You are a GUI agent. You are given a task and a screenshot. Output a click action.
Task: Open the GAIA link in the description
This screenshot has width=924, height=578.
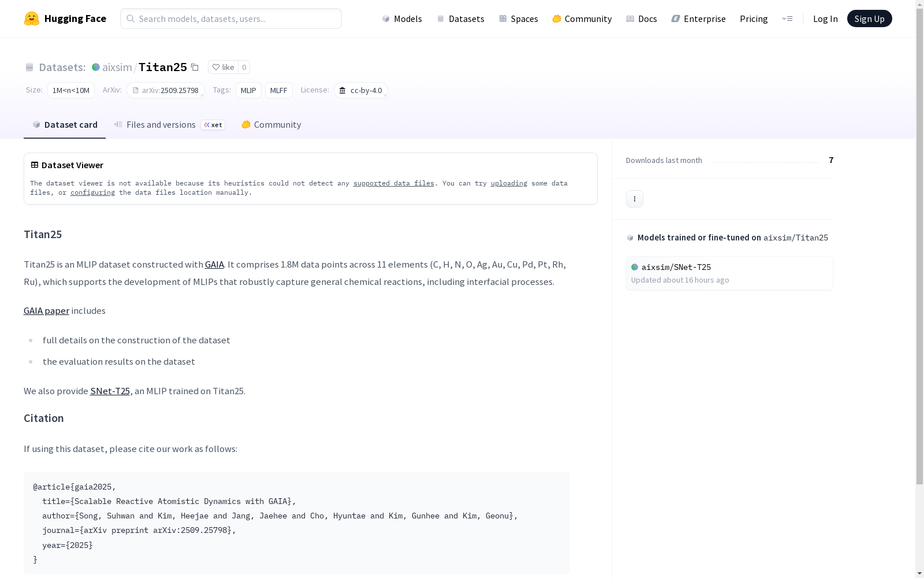coord(214,264)
